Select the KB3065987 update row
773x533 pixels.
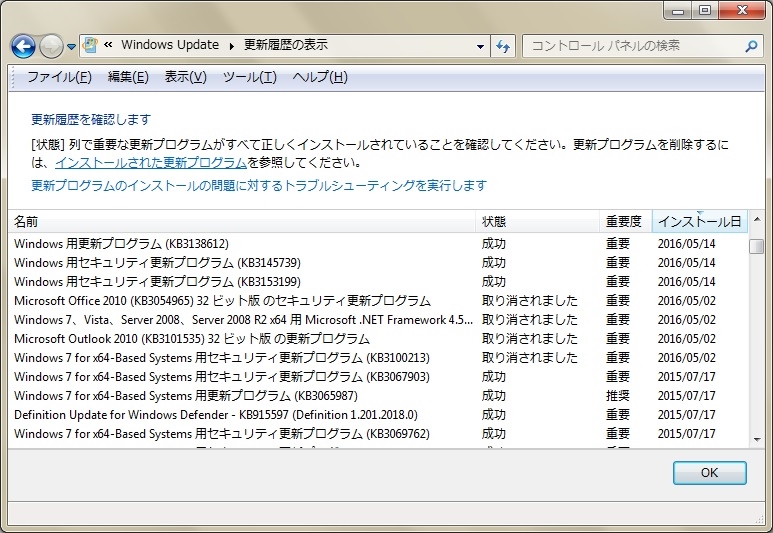click(378, 396)
